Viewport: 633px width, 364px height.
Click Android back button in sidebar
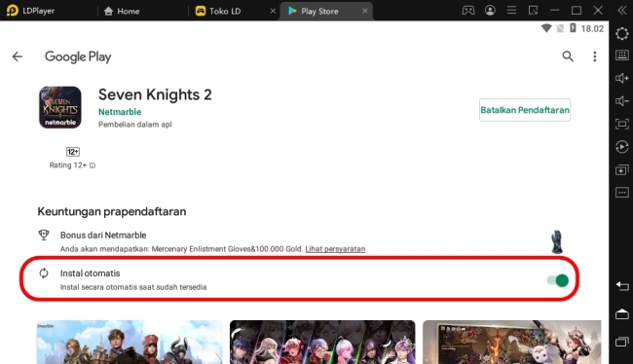[621, 286]
